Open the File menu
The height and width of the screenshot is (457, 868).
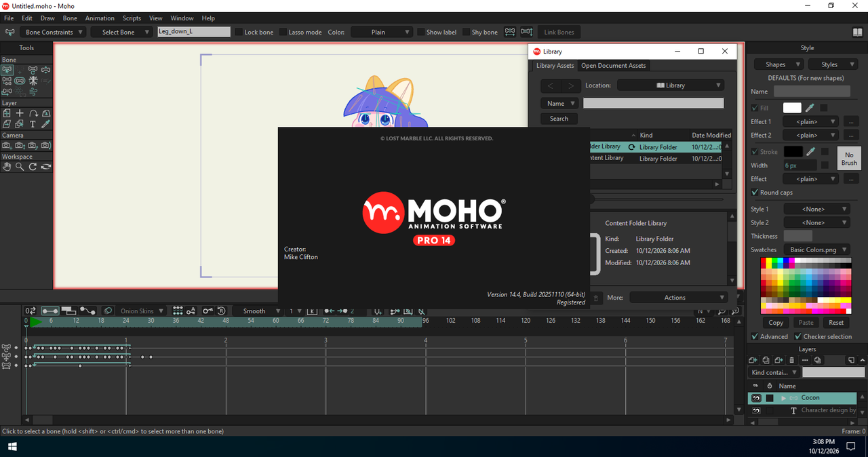[9, 18]
